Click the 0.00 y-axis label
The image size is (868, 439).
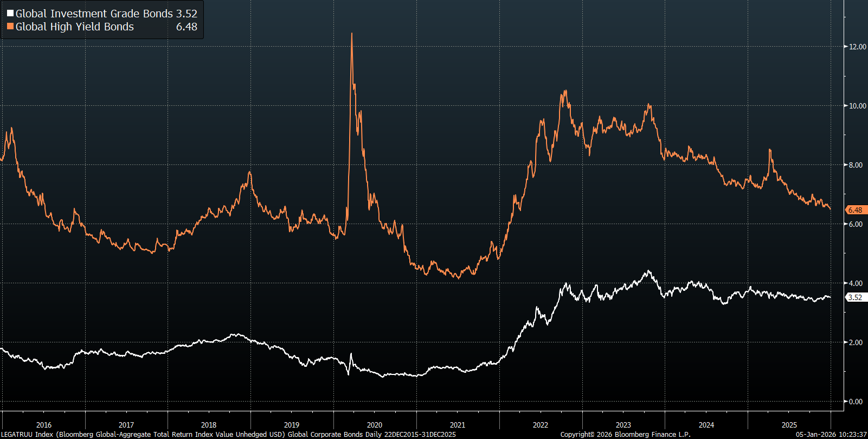pyautogui.click(x=856, y=402)
